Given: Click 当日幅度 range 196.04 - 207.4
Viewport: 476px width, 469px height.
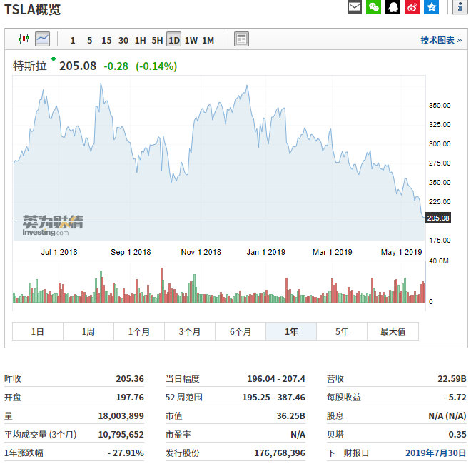Looking at the screenshot, I should [x=276, y=379].
